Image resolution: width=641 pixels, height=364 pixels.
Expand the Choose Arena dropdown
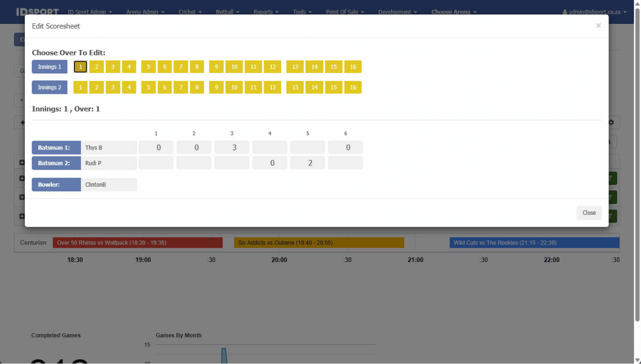coord(453,12)
